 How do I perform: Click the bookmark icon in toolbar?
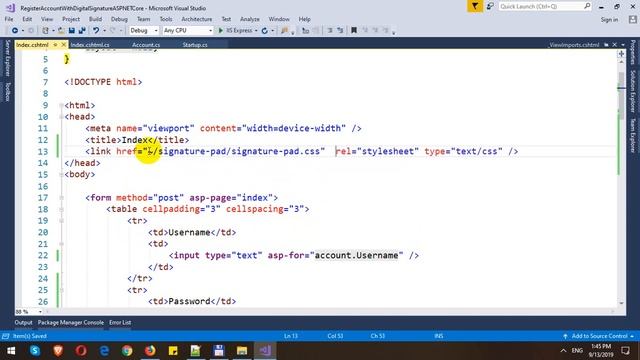coord(354,31)
